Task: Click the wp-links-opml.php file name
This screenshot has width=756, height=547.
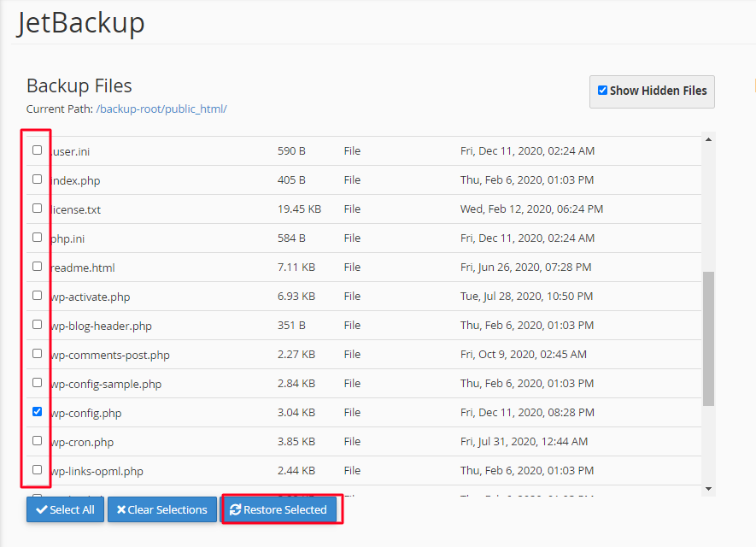Action: (97, 471)
